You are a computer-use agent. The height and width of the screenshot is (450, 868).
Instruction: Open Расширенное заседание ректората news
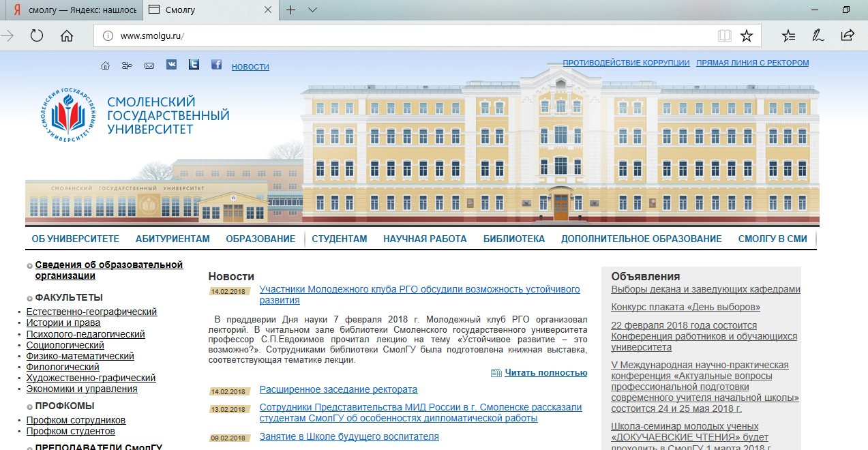pos(338,390)
